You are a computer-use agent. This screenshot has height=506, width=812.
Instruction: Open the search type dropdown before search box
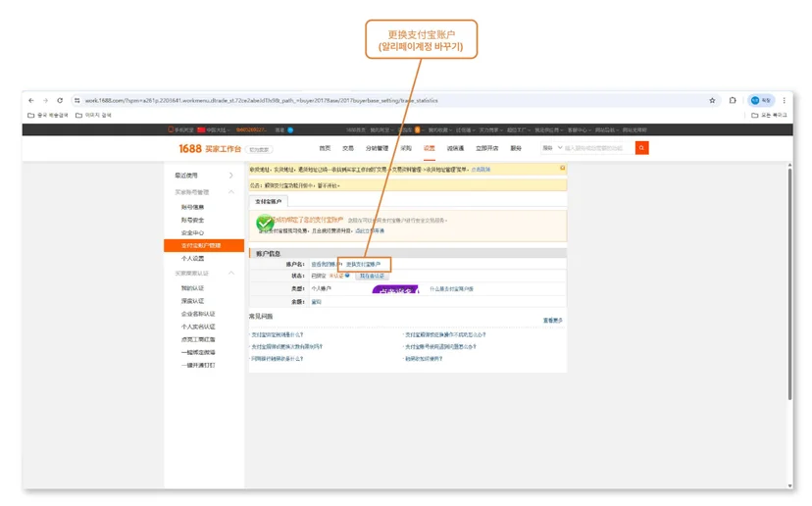pos(551,148)
